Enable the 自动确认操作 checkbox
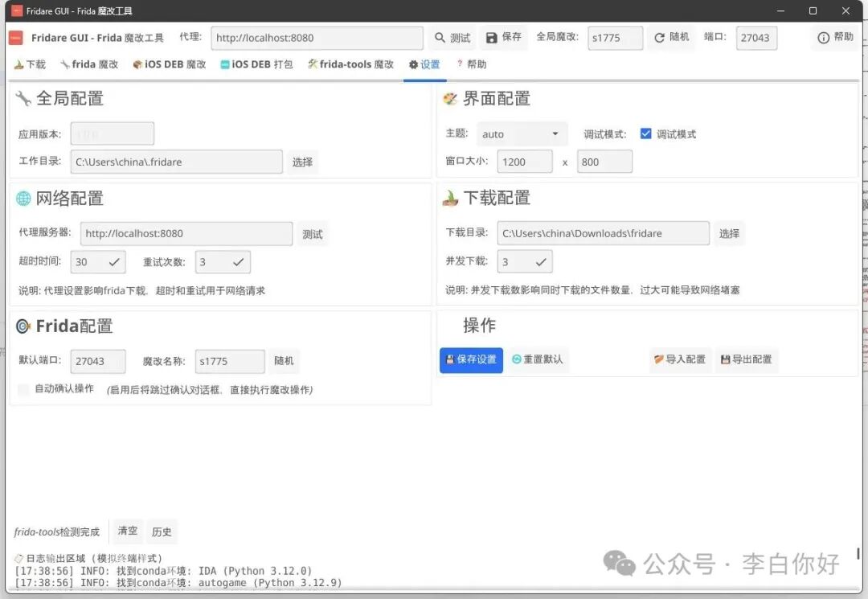 click(24, 390)
